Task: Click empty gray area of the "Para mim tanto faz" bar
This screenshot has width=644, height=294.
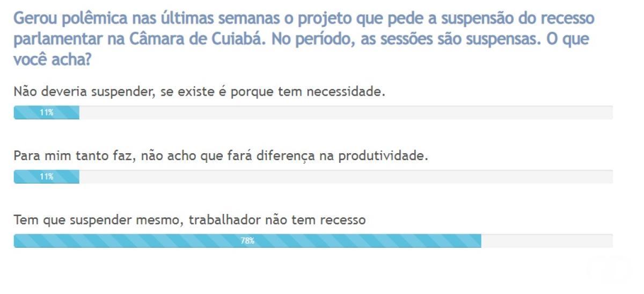Action: pos(346,177)
